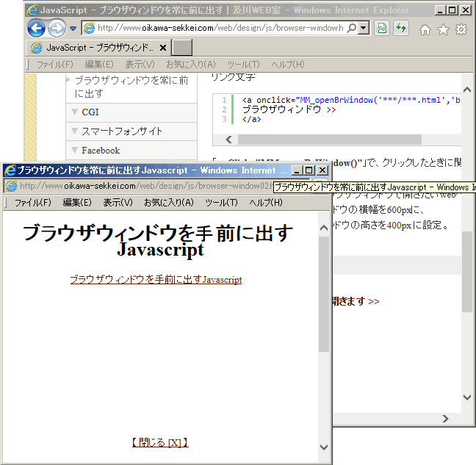This screenshot has height=465, width=476.
Task: Click the IE logo in the popup title bar
Action: tap(10, 170)
